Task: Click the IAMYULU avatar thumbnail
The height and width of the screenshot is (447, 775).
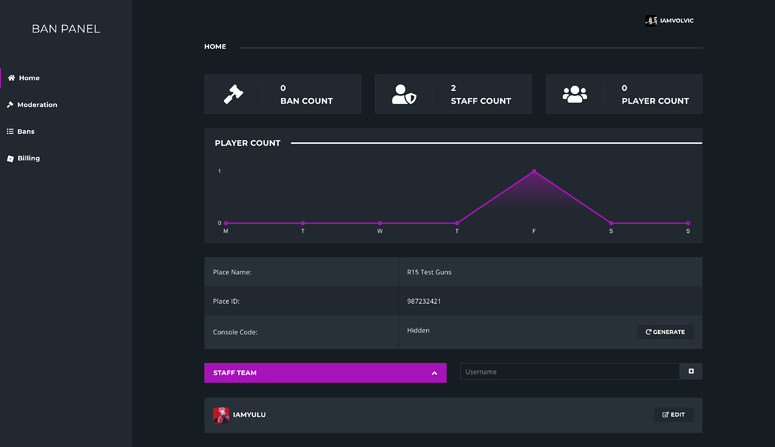Action: 221,415
